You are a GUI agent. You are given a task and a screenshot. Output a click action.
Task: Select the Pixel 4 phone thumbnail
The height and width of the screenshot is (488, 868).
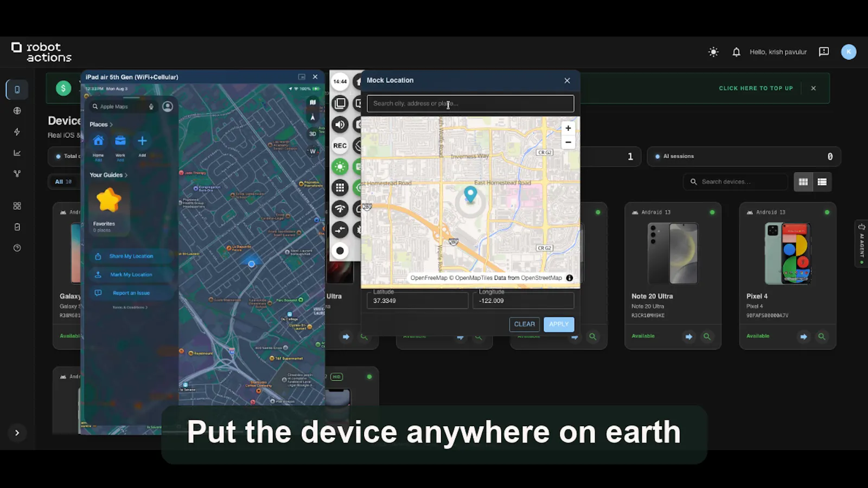787,253
